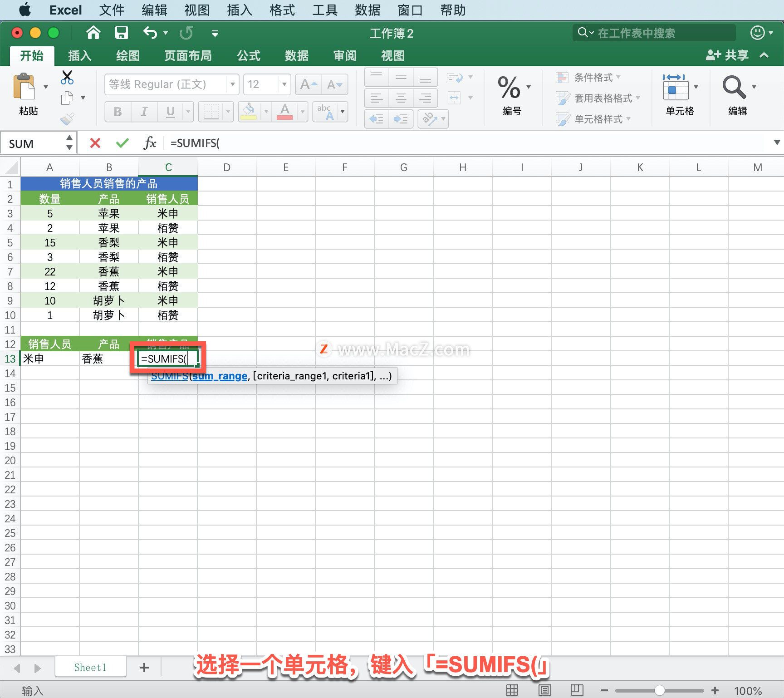The width and height of the screenshot is (784, 698).
Task: Click the Home icon in title bar
Action: point(93,33)
